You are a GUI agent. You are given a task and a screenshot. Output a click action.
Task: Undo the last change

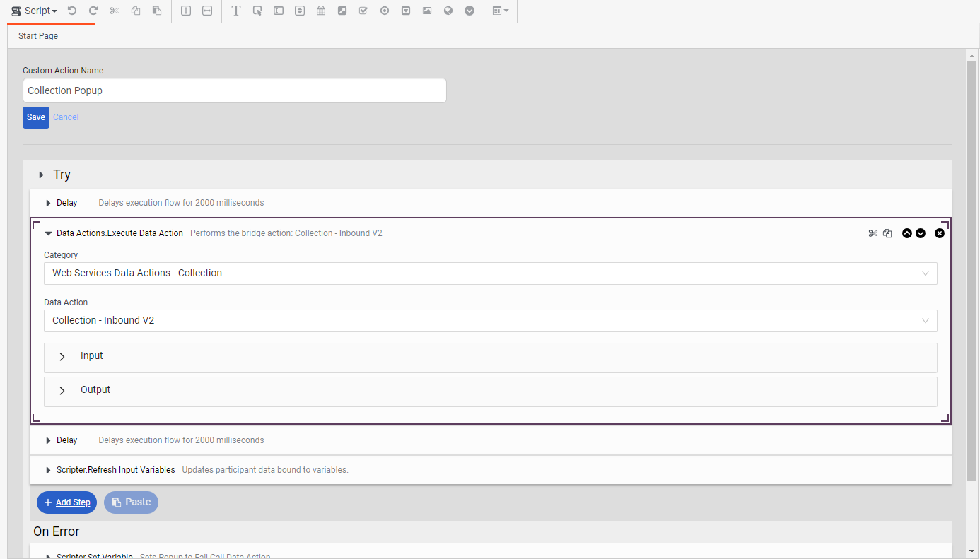72,11
